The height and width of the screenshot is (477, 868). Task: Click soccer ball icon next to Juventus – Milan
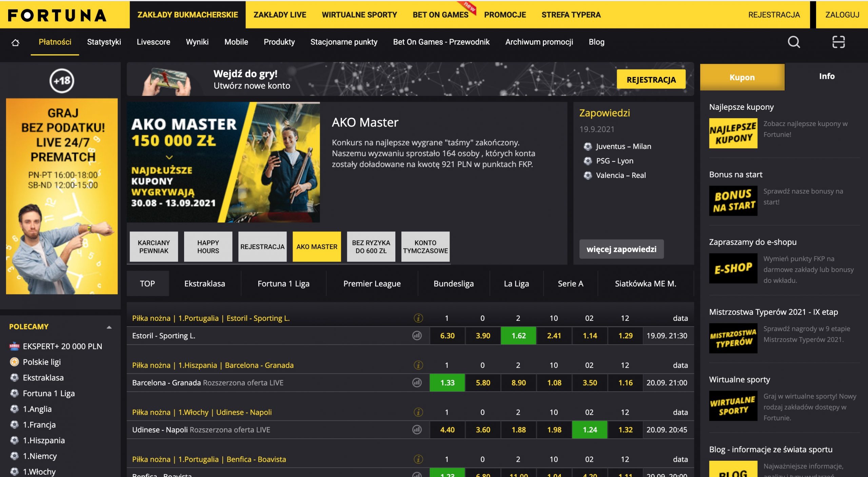point(588,146)
